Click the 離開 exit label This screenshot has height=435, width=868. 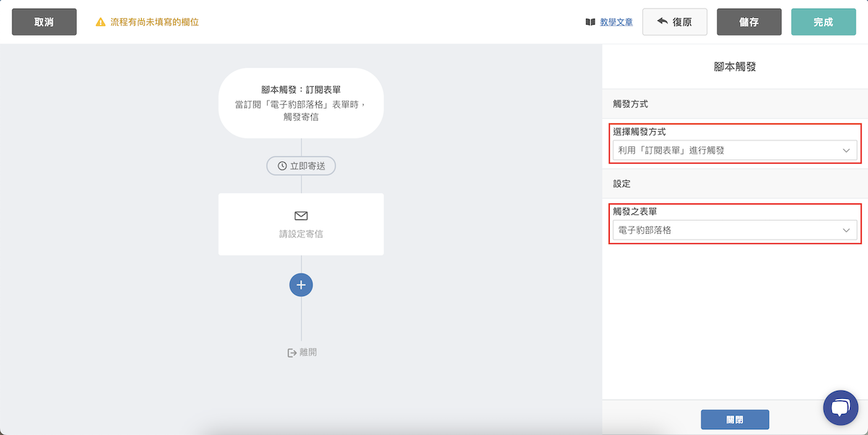point(308,352)
